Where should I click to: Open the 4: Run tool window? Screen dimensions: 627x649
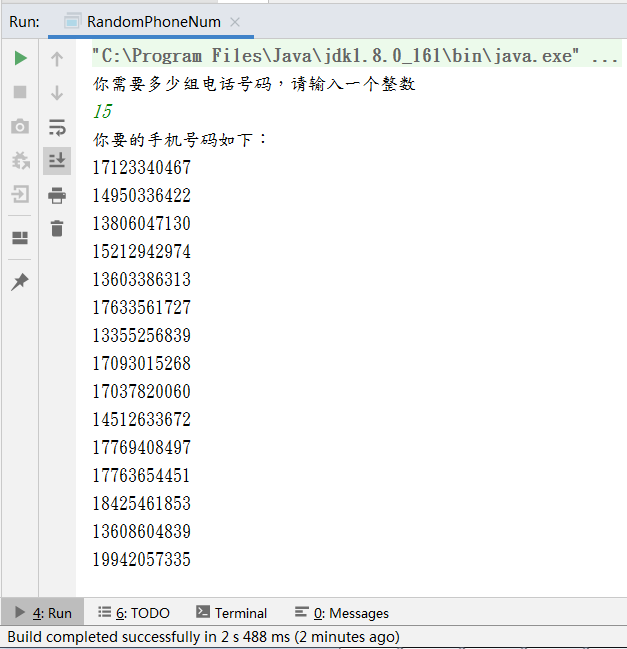(x=43, y=613)
